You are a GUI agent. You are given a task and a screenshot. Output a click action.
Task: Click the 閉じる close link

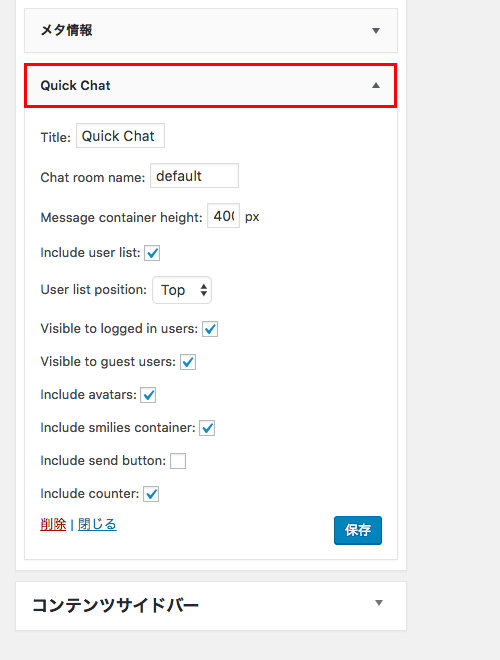pyautogui.click(x=97, y=524)
